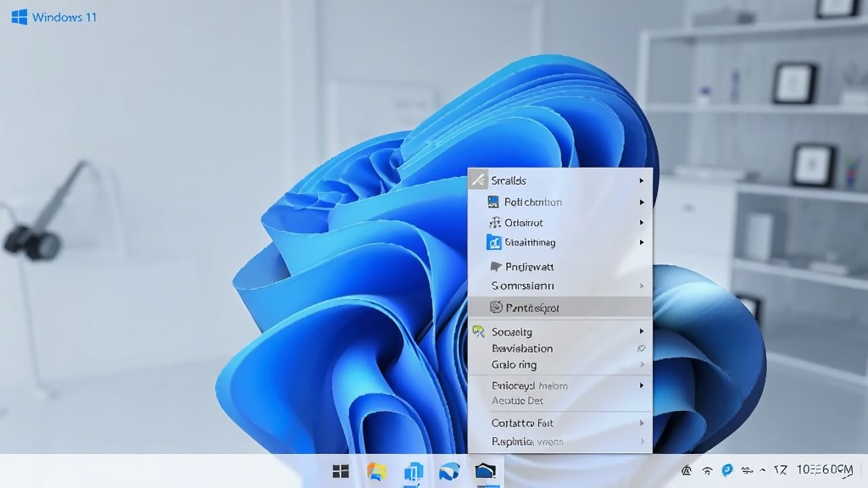Expand submenu arrow next to Sieaitthneg
Screen dimensions: 868x488
pyautogui.click(x=642, y=242)
